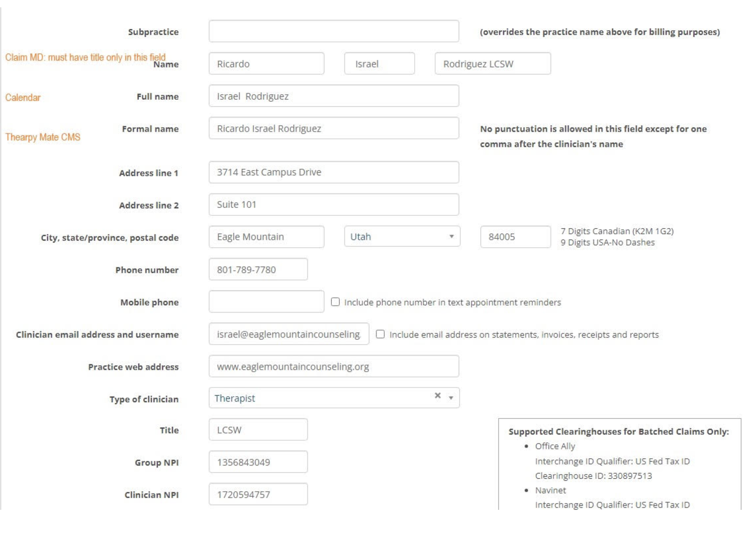
Task: Open the Utah state dropdown
Action: click(x=402, y=236)
